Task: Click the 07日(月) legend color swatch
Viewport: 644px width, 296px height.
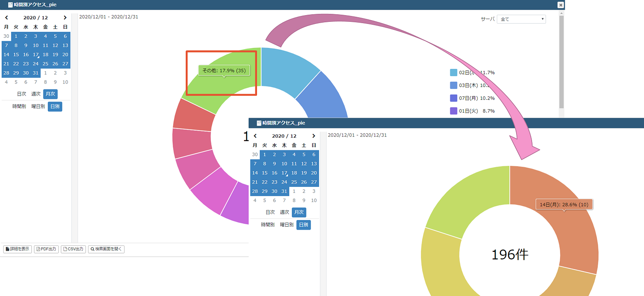Action: [x=453, y=98]
